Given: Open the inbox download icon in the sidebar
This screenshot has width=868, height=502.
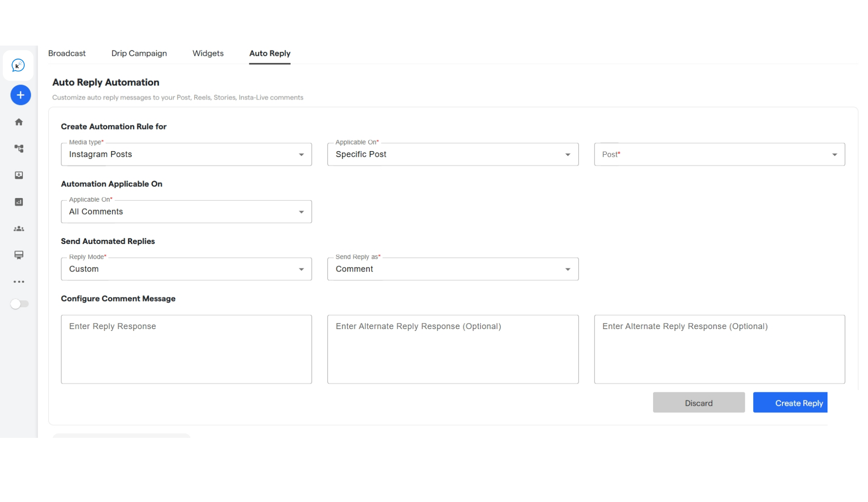Looking at the screenshot, I should coord(19,175).
